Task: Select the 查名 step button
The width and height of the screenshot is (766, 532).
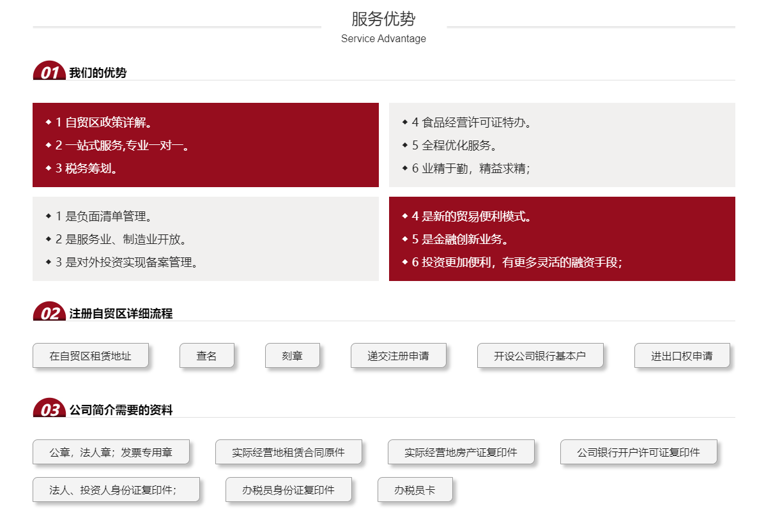Action: point(206,356)
